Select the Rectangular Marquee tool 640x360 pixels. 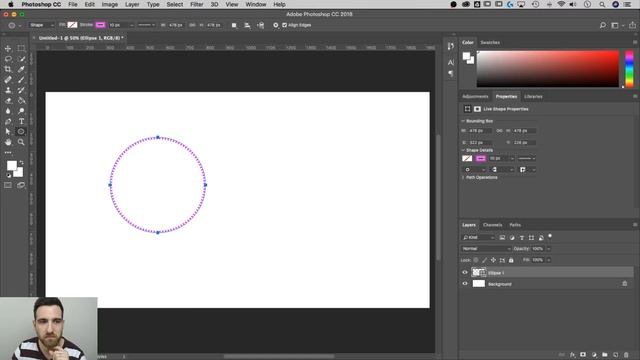(x=21, y=48)
